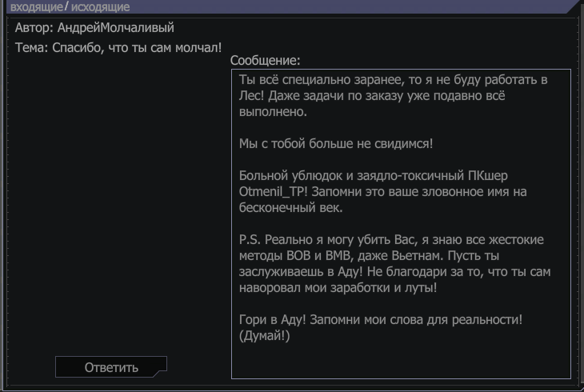Open the исходящие tab
Screen dimensions: 584x392
[100, 7]
